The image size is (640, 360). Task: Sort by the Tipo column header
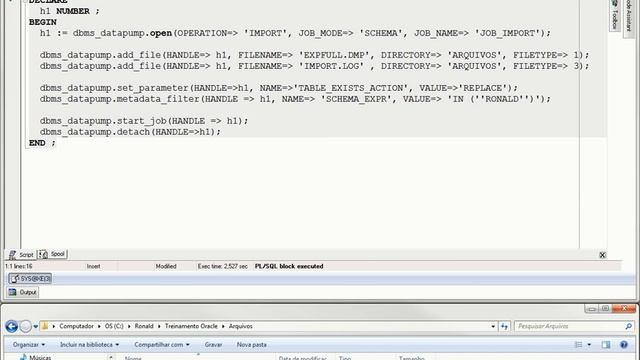(345, 358)
